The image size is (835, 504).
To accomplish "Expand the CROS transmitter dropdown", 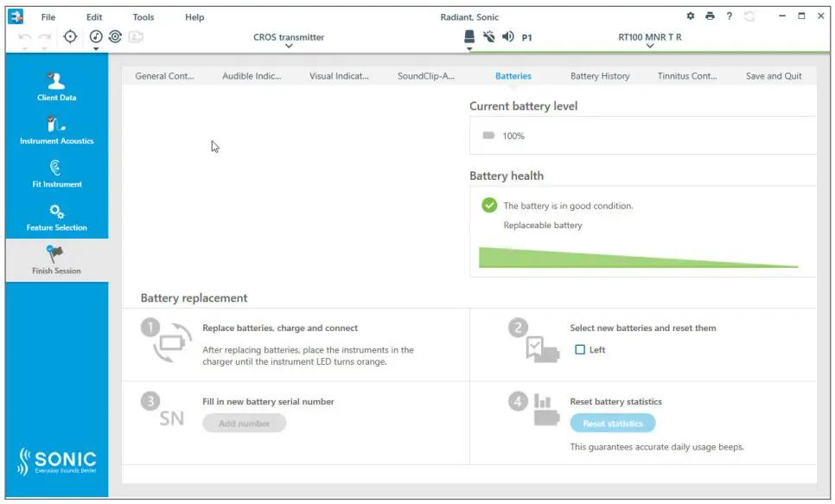I will [x=289, y=47].
